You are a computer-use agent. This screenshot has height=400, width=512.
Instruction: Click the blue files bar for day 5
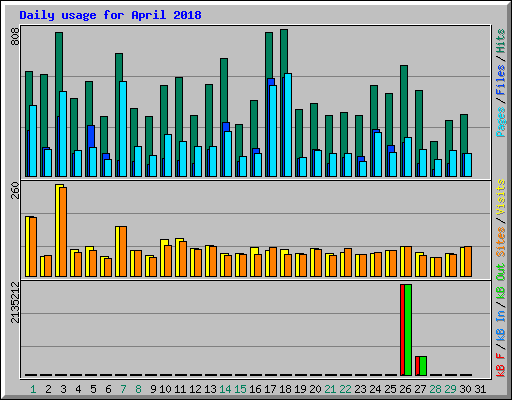click(x=91, y=136)
